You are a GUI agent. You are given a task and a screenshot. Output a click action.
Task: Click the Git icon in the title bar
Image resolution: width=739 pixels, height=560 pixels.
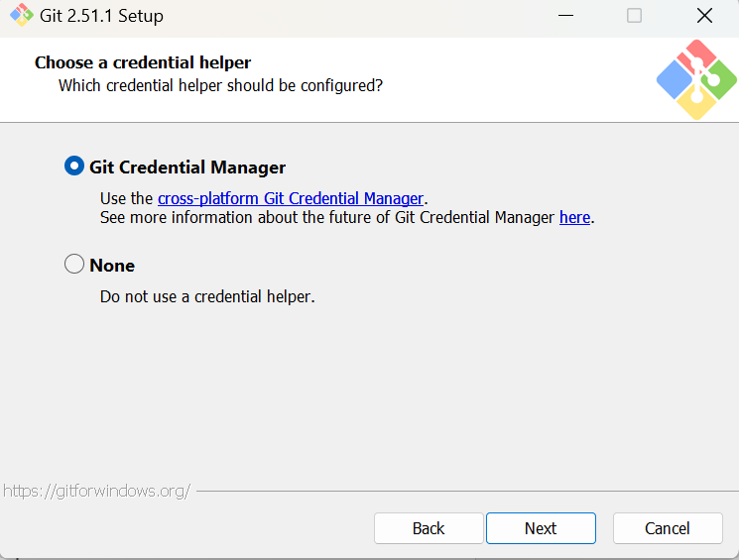[x=21, y=16]
